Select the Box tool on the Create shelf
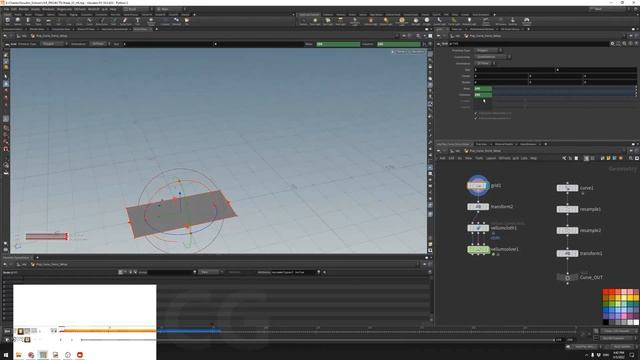640x360 pixels. [x=7, y=21]
